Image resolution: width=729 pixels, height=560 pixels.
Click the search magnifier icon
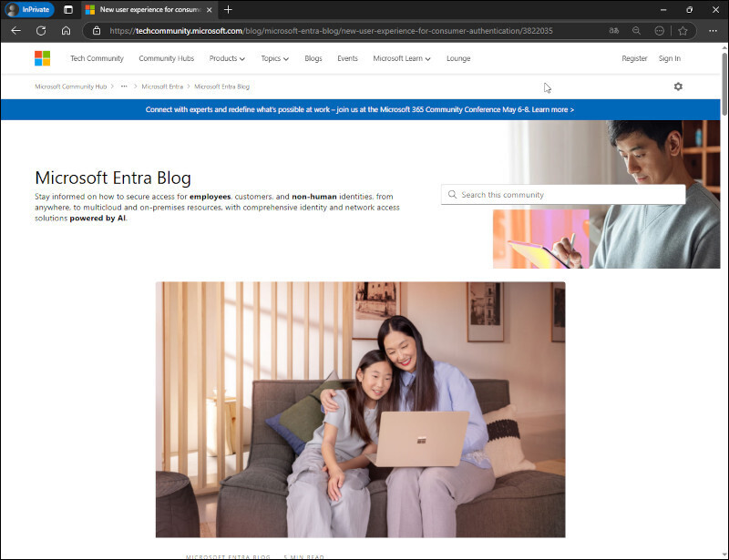tap(452, 195)
